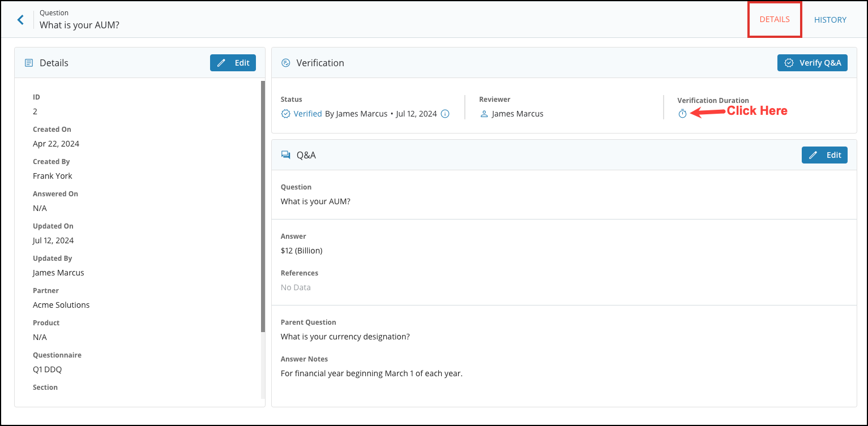Click Edit in the Q&A panel

pos(824,154)
